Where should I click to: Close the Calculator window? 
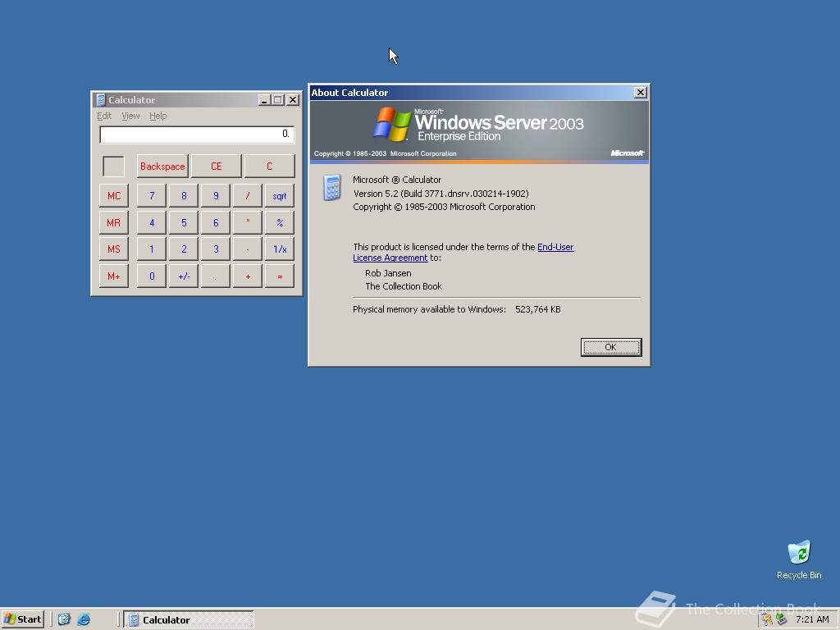(293, 99)
